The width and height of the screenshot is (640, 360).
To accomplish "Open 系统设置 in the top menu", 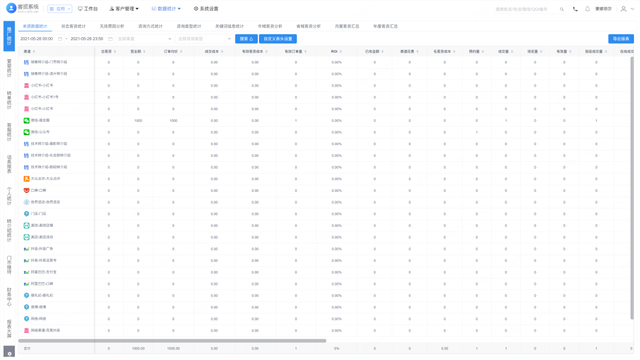I will click(206, 9).
